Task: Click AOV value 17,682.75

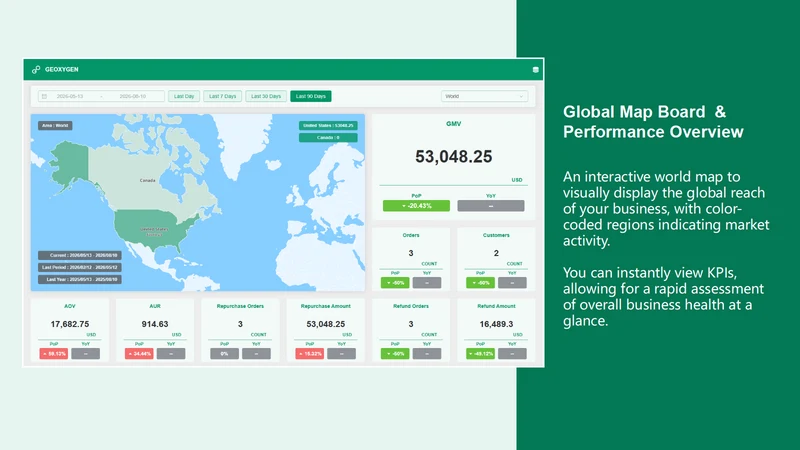Action: [70, 324]
